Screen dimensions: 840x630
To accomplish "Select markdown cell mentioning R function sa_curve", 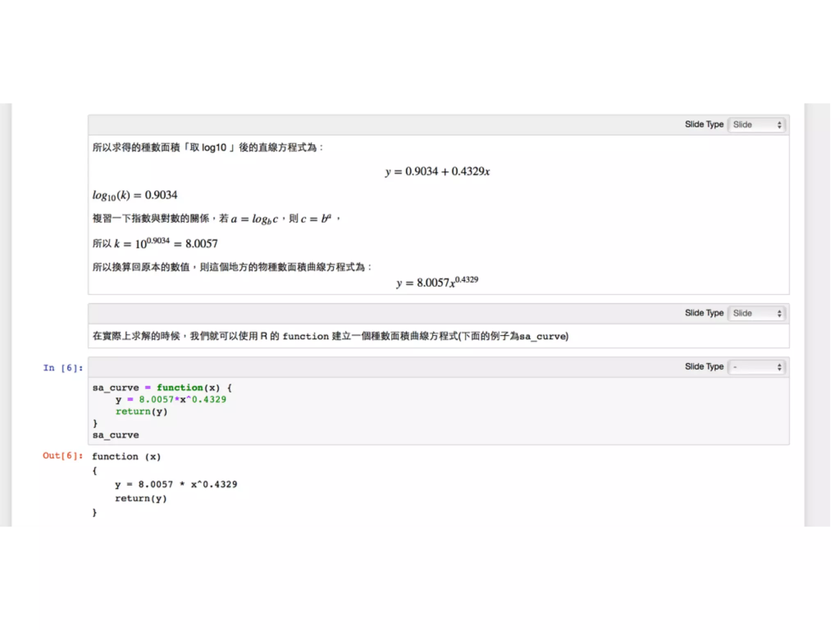I will tap(330, 336).
